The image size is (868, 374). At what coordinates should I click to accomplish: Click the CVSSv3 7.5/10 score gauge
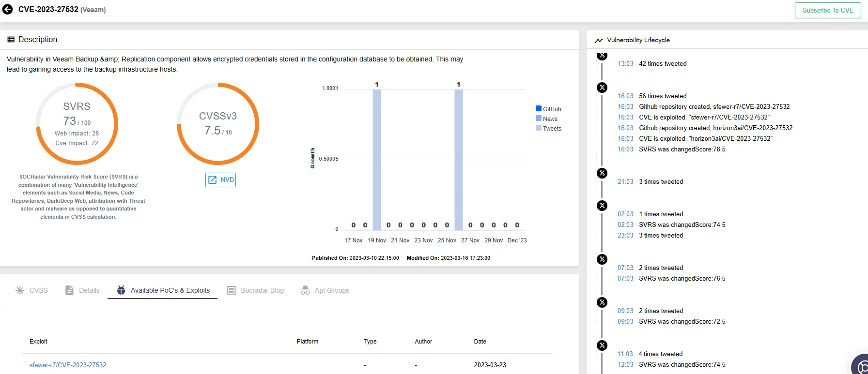(x=218, y=124)
